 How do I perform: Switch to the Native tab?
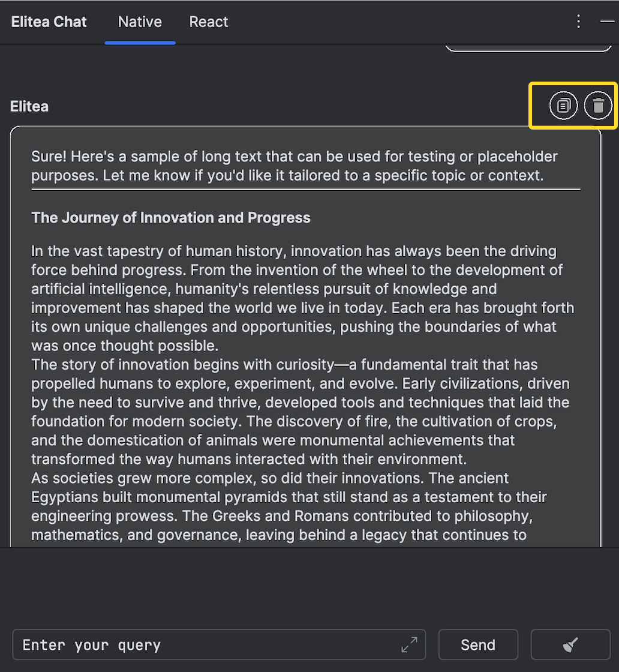[x=140, y=22]
